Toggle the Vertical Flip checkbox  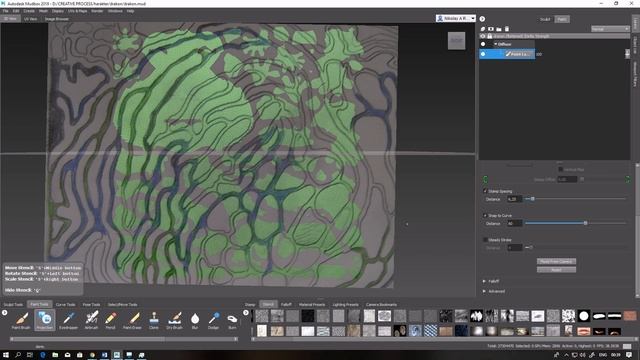click(x=561, y=169)
